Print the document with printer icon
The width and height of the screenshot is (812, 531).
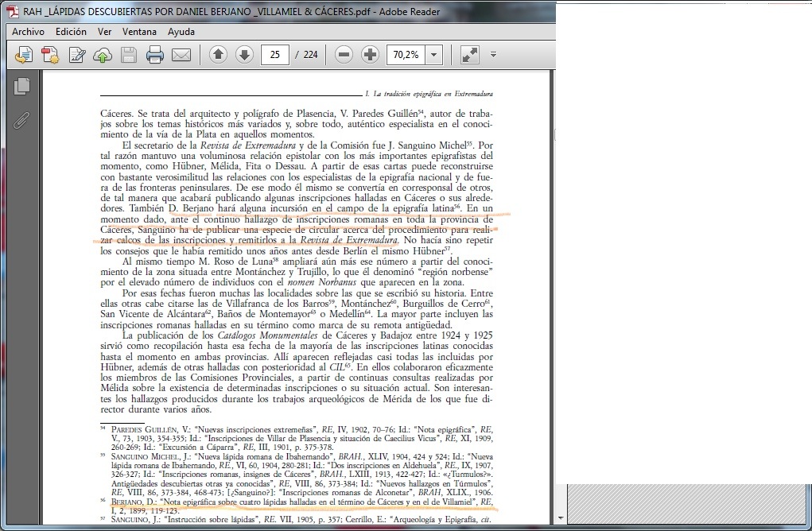[x=155, y=55]
